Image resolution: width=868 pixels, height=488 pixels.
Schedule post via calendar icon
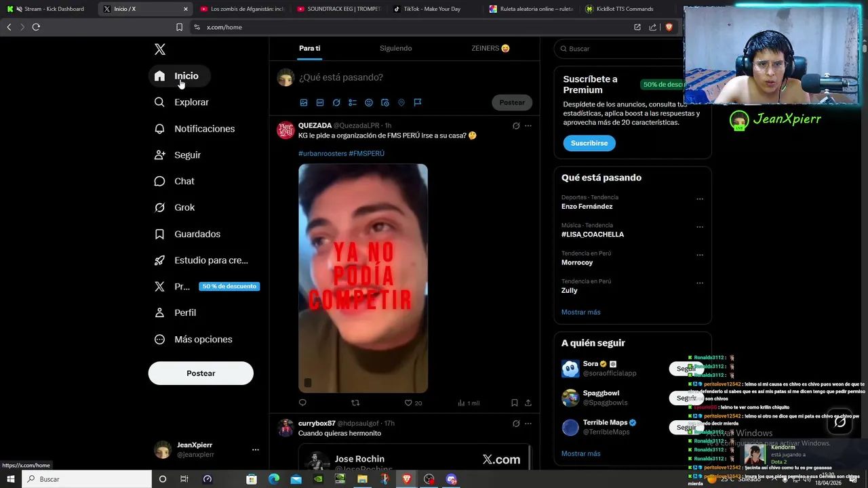[x=385, y=102]
